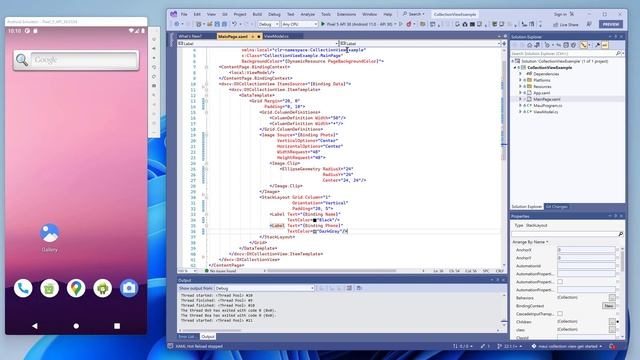640x360 pixels.
Task: Collapse the CollectionViewExample project node
Action: pos(515,68)
